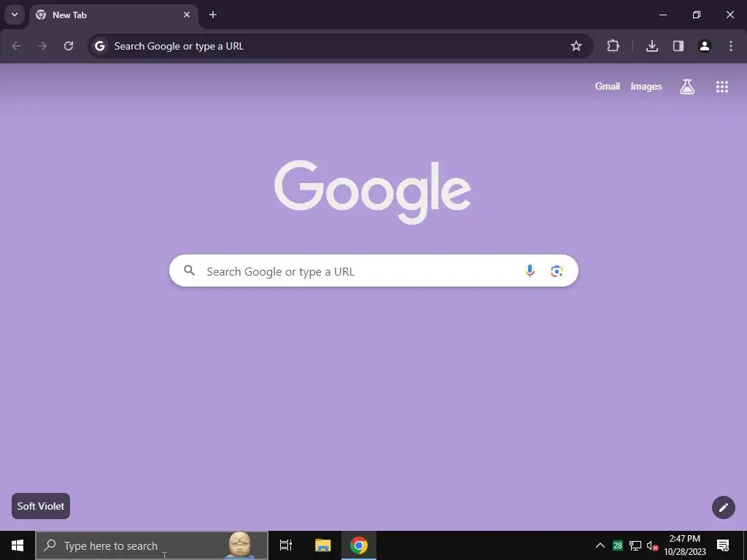This screenshot has height=560, width=747.
Task: Click the Chrome taskbar icon
Action: [x=359, y=545]
